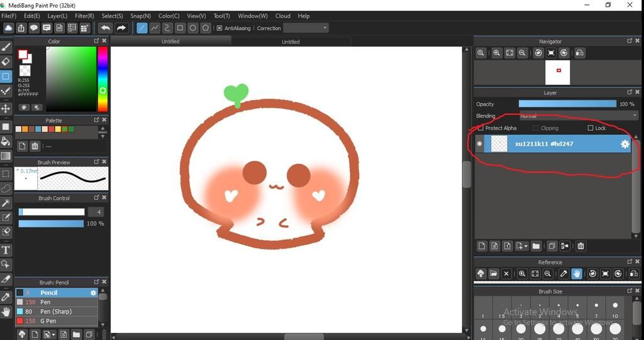Add a new layer in Layer panel
Viewport: 644px width, 340px height.
click(x=482, y=246)
